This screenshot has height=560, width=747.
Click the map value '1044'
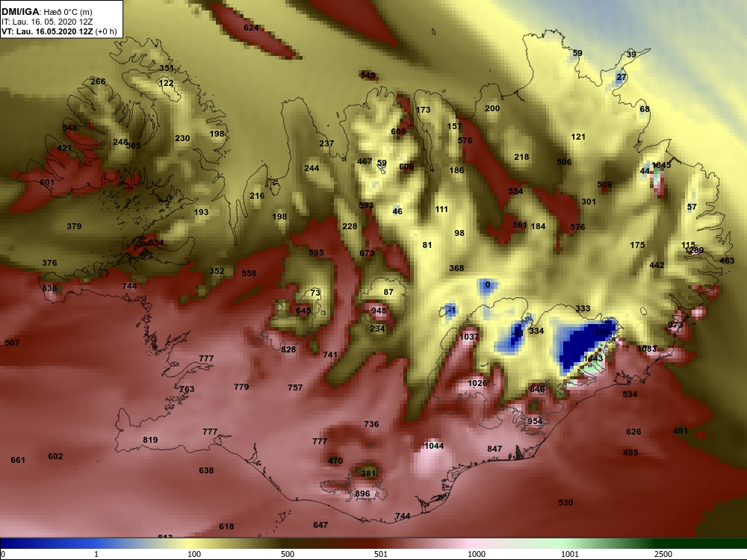coord(434,447)
